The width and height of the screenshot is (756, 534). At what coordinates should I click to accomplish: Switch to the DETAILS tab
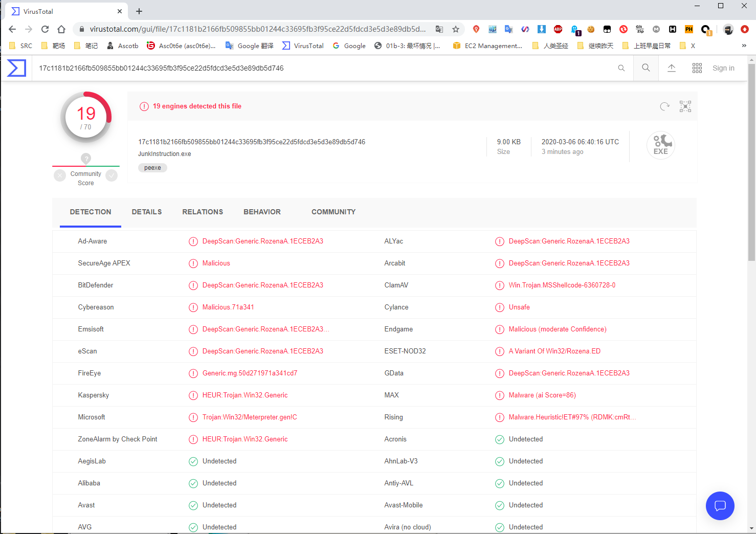(x=147, y=212)
